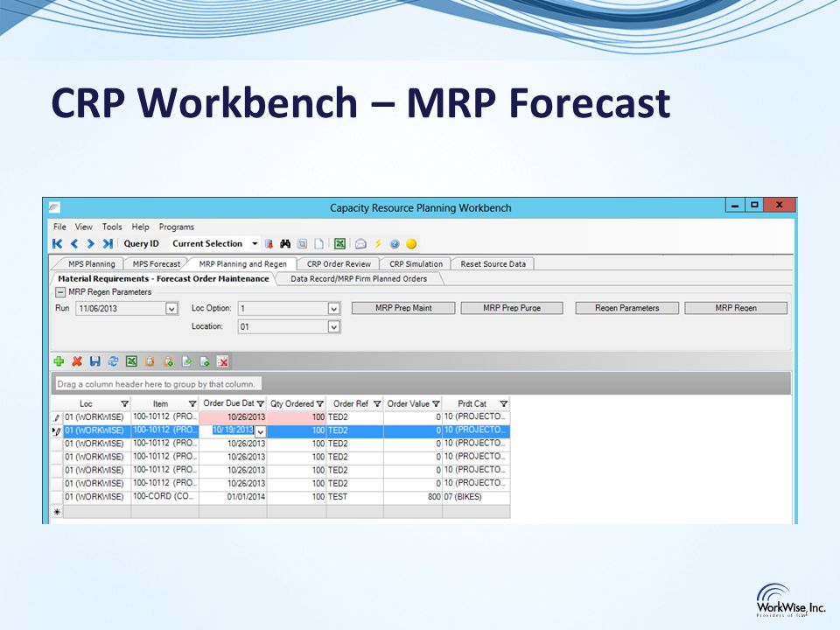Go to the previous record arrow
The height and width of the screenshot is (630, 840).
[74, 244]
